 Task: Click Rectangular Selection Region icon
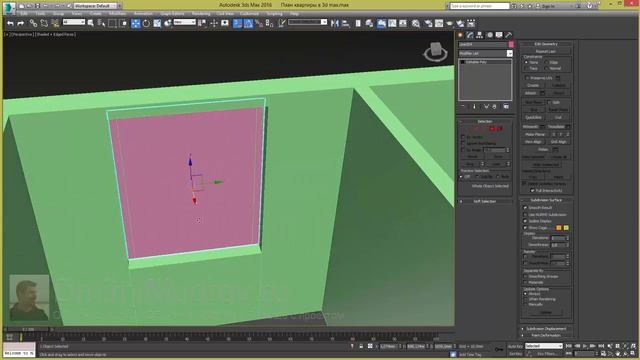click(x=112, y=24)
